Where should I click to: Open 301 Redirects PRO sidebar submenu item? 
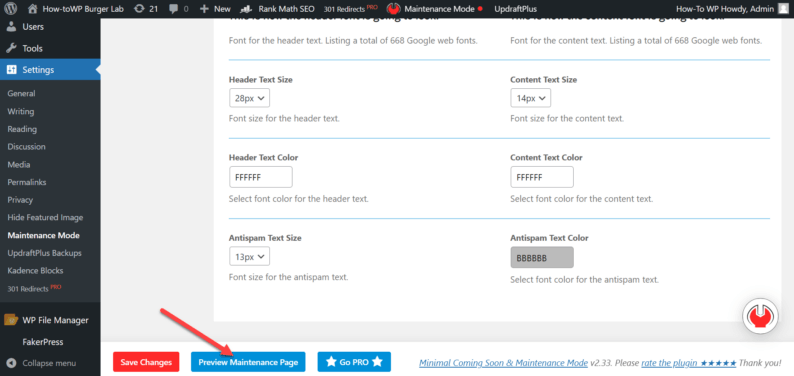tap(34, 288)
